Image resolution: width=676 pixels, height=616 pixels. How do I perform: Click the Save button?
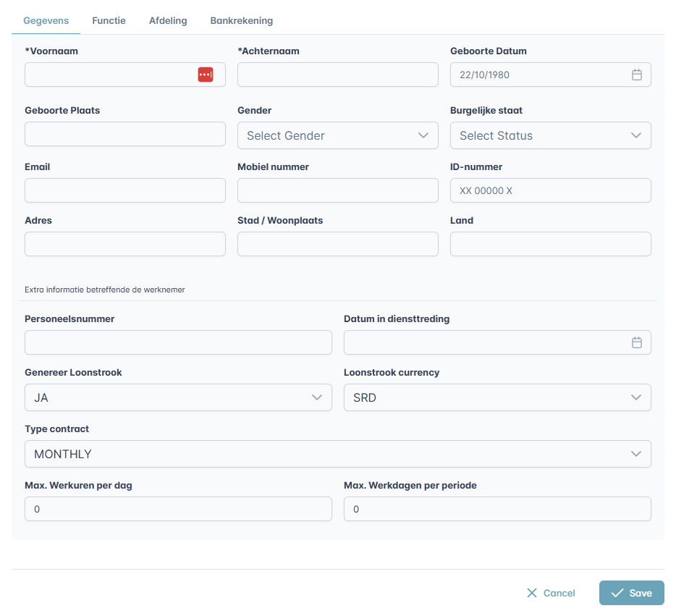point(631,593)
